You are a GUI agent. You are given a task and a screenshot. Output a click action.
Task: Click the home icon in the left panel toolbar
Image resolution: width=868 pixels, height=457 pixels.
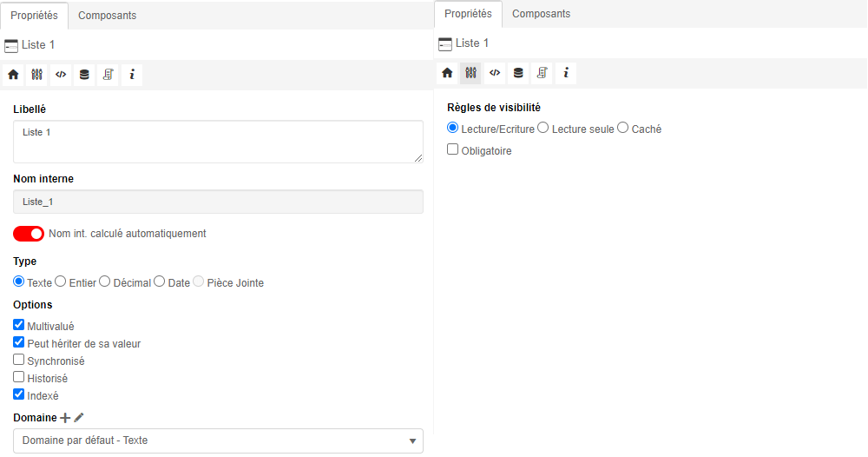pos(13,75)
